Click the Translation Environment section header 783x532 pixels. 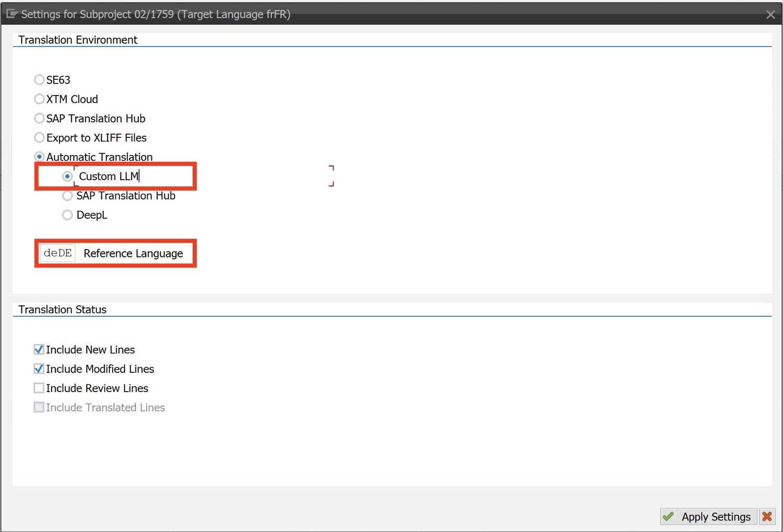[78, 40]
